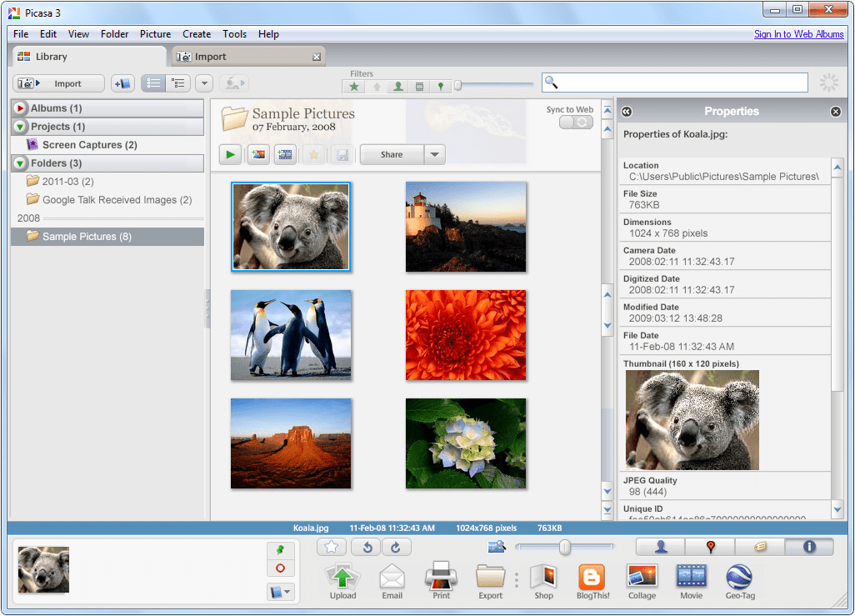This screenshot has width=855, height=616.
Task: Open the dropdown arrow next to Share
Action: (x=434, y=154)
